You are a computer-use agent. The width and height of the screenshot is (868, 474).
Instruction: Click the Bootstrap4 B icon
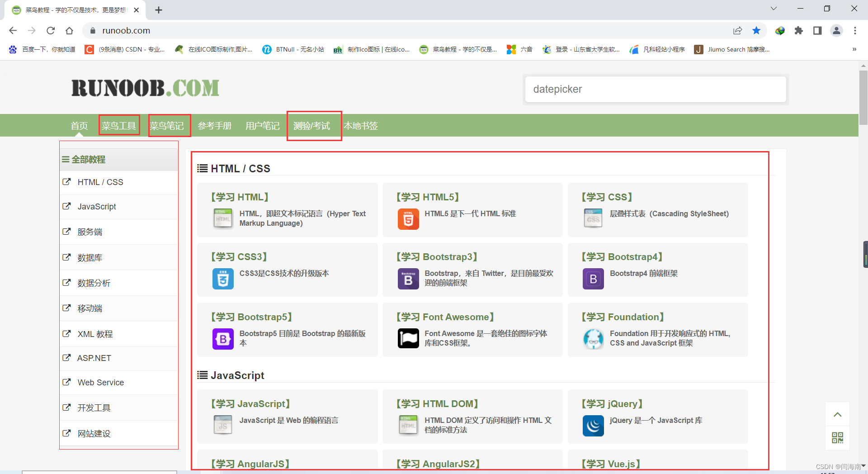coord(593,279)
